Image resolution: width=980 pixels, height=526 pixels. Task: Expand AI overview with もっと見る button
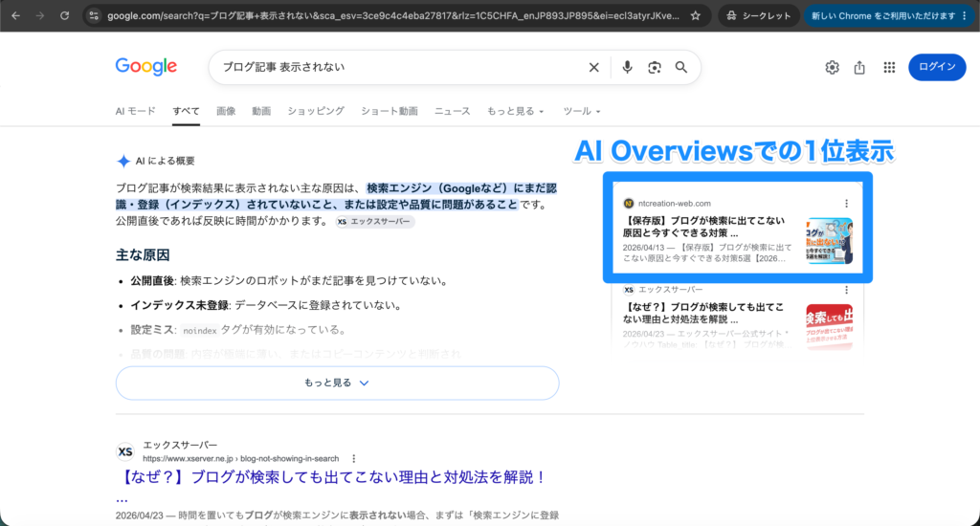tap(338, 383)
